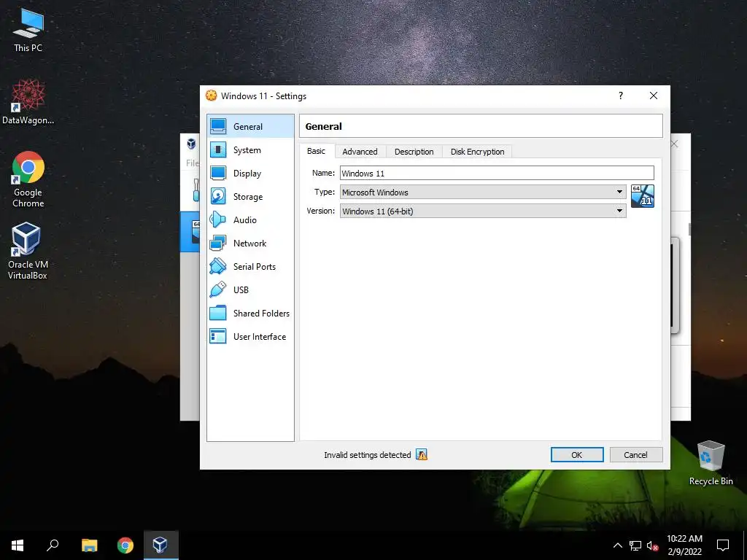Click the Windows 11 64-bit OS type icon
Image resolution: width=747 pixels, height=560 pixels.
click(x=642, y=196)
